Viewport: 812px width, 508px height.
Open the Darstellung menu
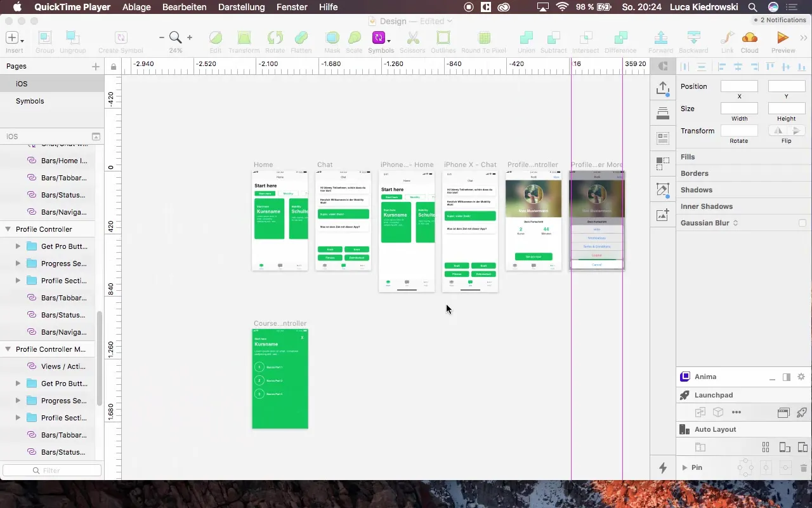tap(241, 7)
